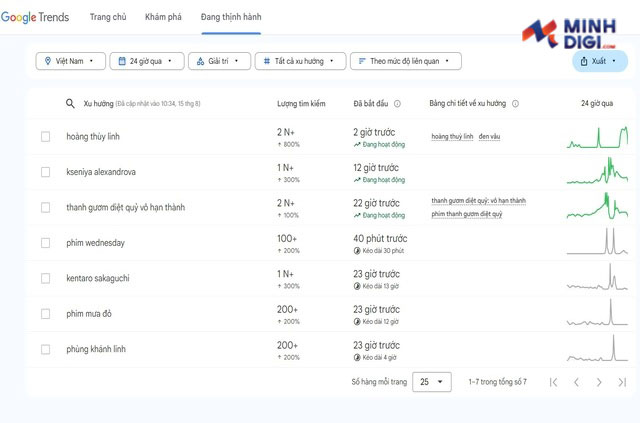Check the phùng khánh linh checkbox
This screenshot has height=423, width=640.
coord(45,350)
